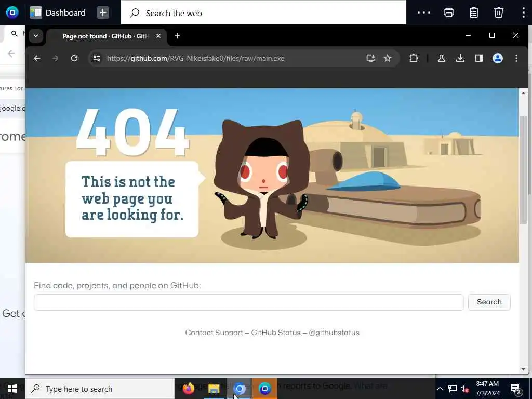The image size is (532, 399).
Task: Open Chrome three-dot menu
Action: pos(516,58)
